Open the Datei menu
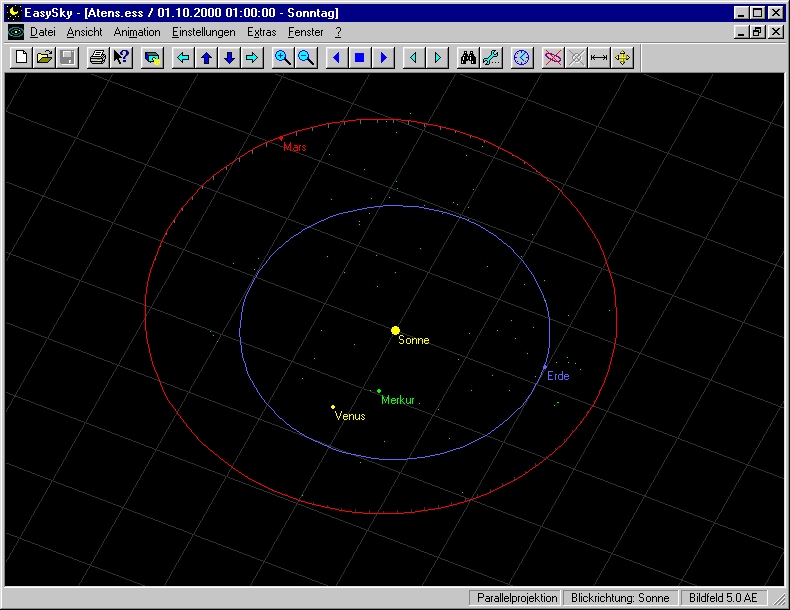 pos(43,32)
